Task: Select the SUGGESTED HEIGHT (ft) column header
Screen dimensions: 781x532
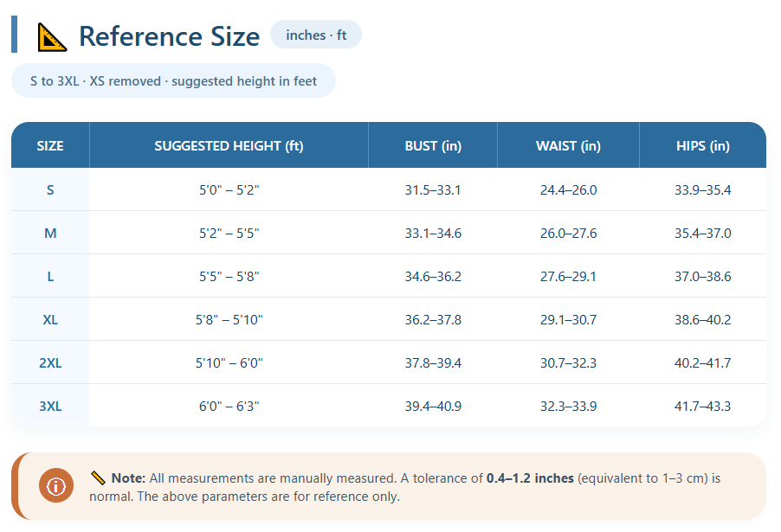Action: (x=229, y=145)
